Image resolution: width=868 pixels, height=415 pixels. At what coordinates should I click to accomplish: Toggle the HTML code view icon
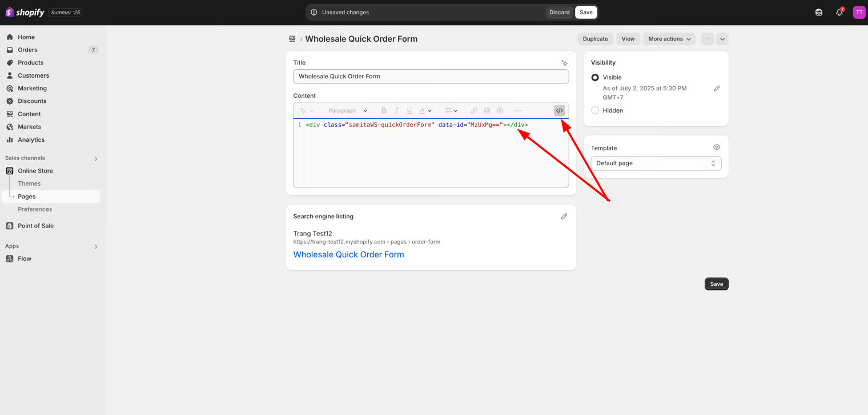tap(559, 110)
